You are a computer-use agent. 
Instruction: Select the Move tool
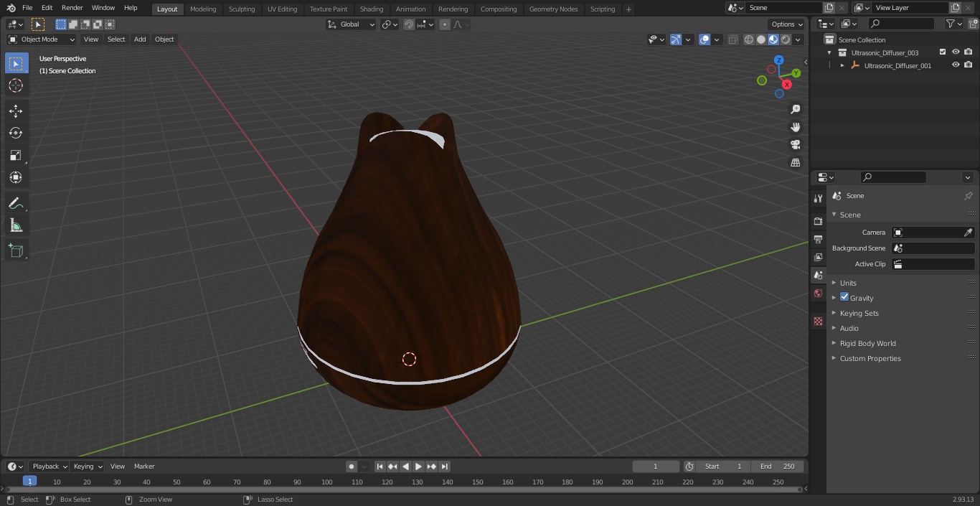click(x=16, y=111)
